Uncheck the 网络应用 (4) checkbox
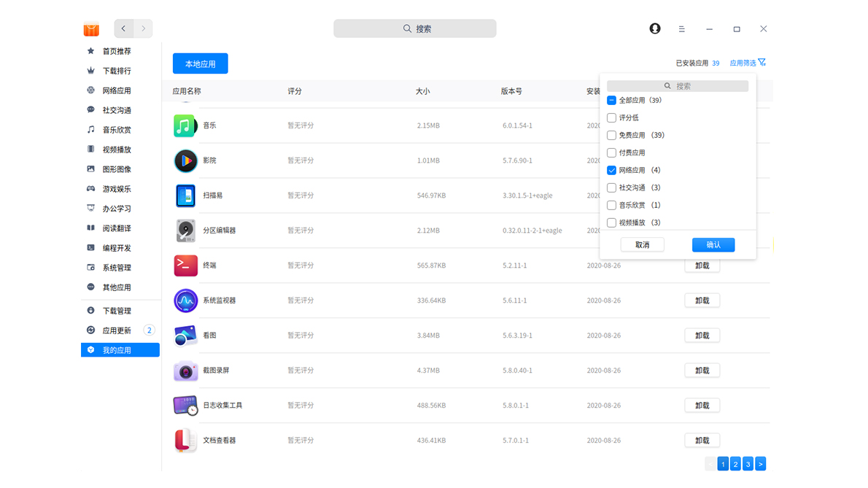 [612, 171]
